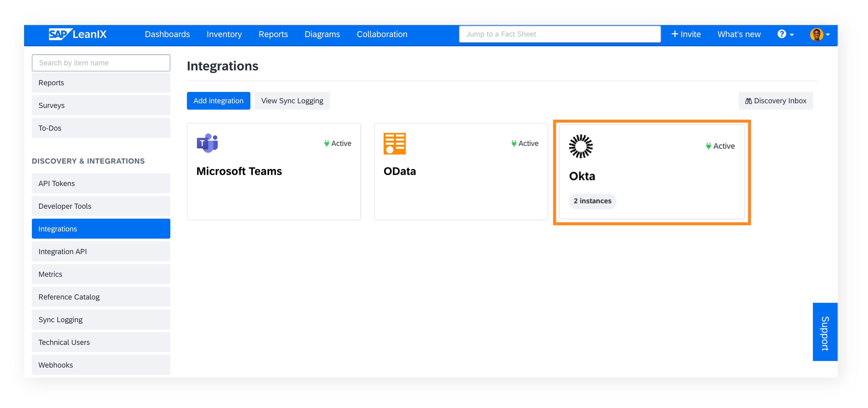
Task: Open Reference Catalog
Action: click(101, 297)
